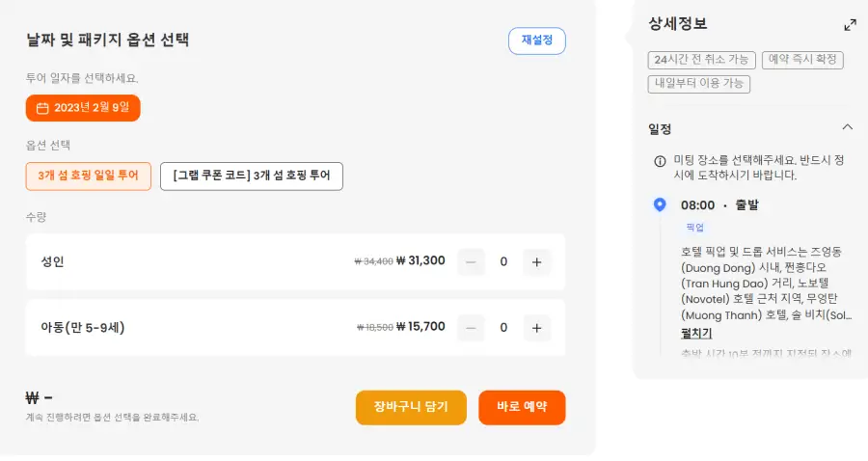868x461 pixels.
Task: Click the 24시간 전 취소 가능 tag
Action: tap(701, 60)
